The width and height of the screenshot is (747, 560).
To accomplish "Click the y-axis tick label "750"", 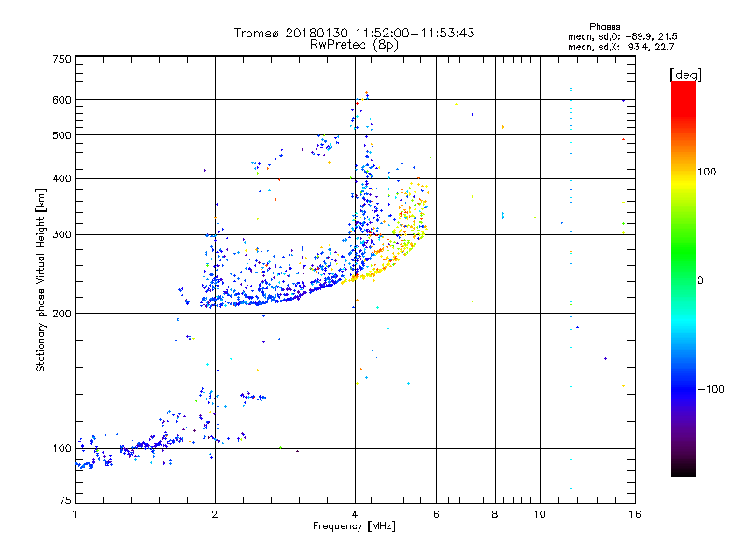I will pos(63,59).
